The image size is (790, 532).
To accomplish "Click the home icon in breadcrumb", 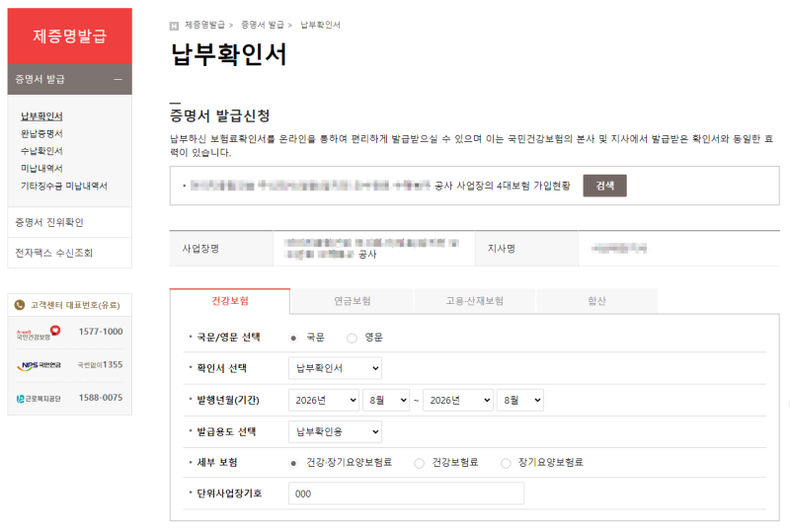I will (x=174, y=26).
